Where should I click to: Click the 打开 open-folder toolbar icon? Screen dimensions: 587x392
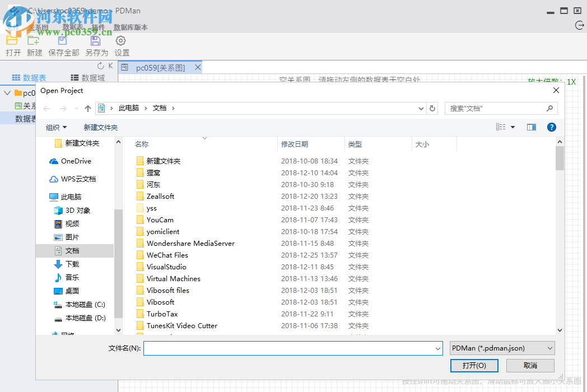coord(12,40)
